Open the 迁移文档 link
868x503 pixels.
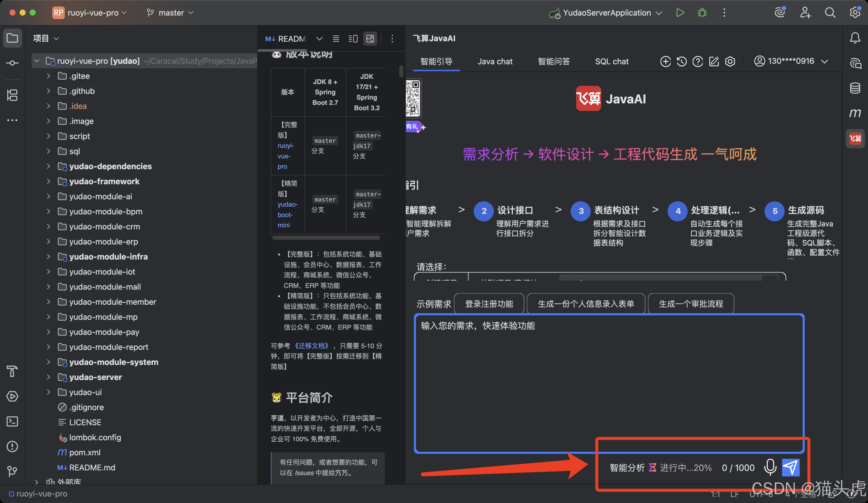(x=312, y=346)
